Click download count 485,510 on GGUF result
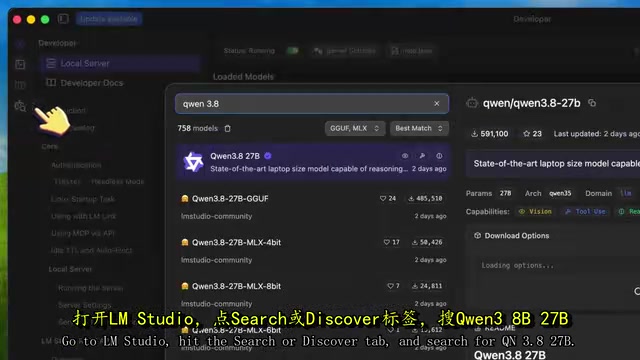Viewport: 640px width, 360px height. coord(425,198)
